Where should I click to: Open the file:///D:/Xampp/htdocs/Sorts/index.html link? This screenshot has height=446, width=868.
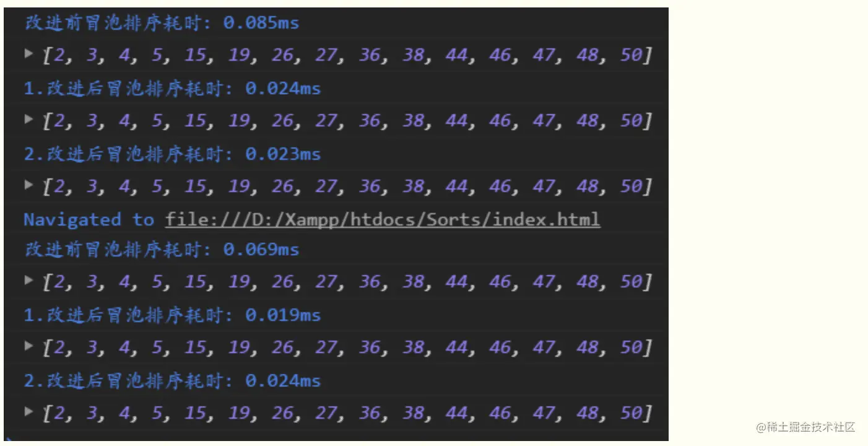pos(383,220)
